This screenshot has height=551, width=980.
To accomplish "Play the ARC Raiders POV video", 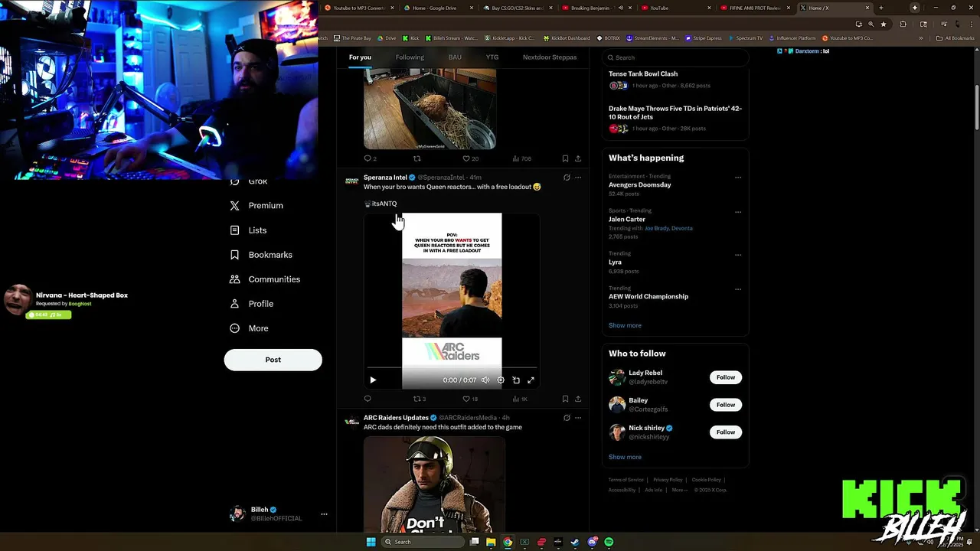I will pyautogui.click(x=373, y=380).
